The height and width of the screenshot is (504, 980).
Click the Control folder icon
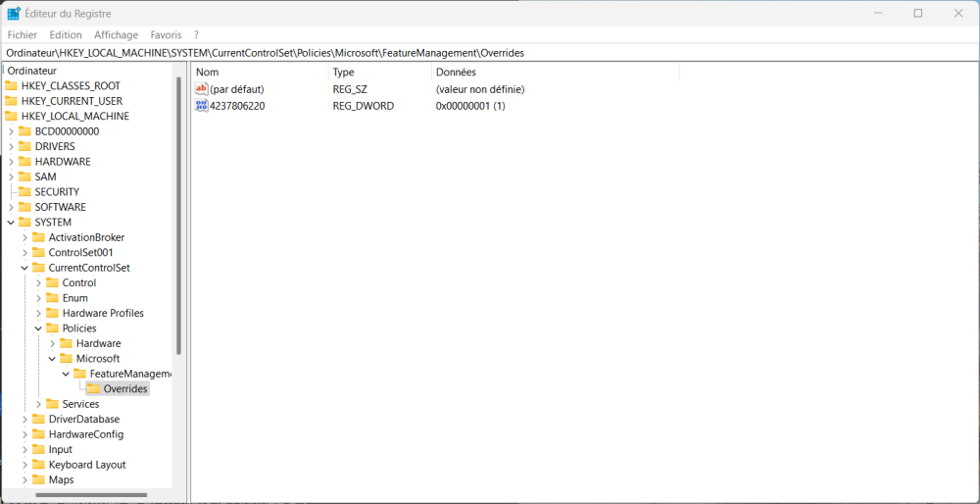click(x=52, y=282)
